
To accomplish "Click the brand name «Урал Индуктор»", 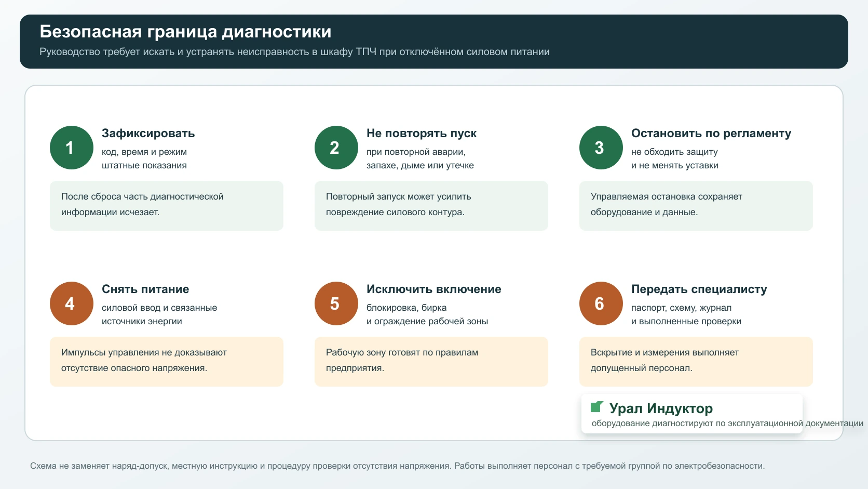I will click(661, 408).
